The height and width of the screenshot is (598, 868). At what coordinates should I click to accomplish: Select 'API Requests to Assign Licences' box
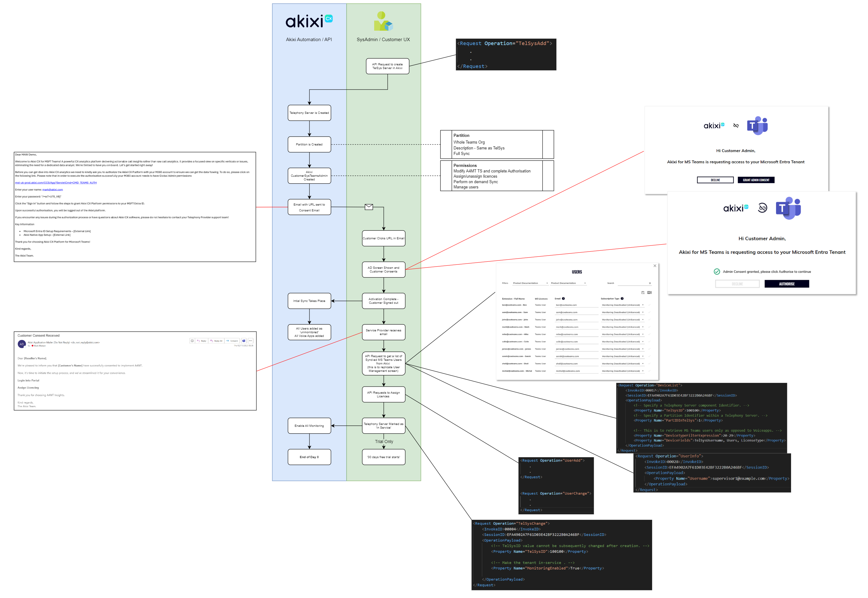[x=383, y=395]
